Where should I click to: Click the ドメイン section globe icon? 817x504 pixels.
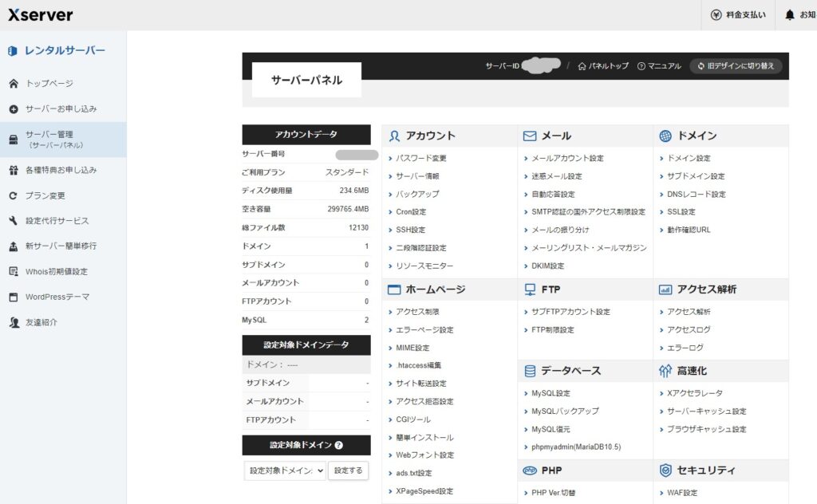coord(665,136)
